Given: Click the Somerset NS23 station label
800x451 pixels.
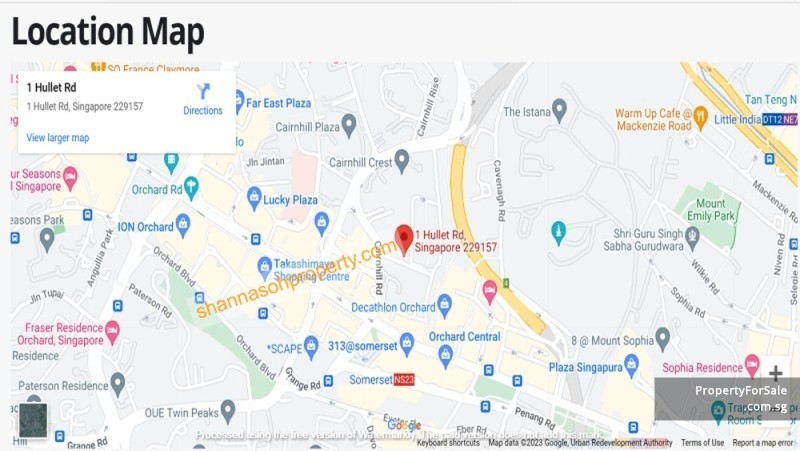Looking at the screenshot, I should (x=382, y=380).
